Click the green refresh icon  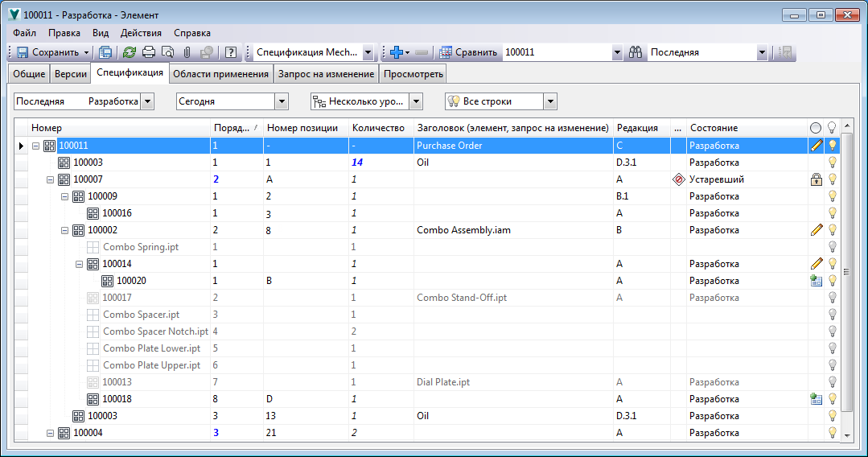point(130,52)
